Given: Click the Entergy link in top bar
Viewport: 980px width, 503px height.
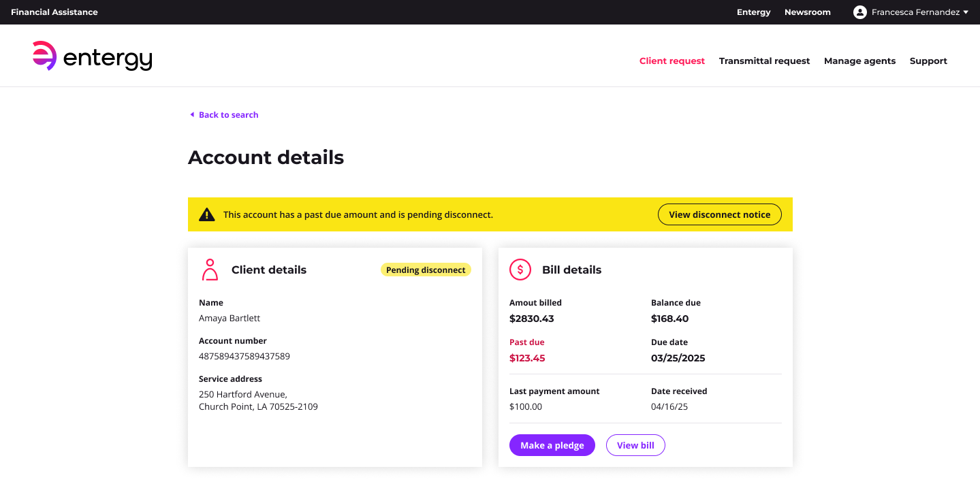Looking at the screenshot, I should [753, 12].
